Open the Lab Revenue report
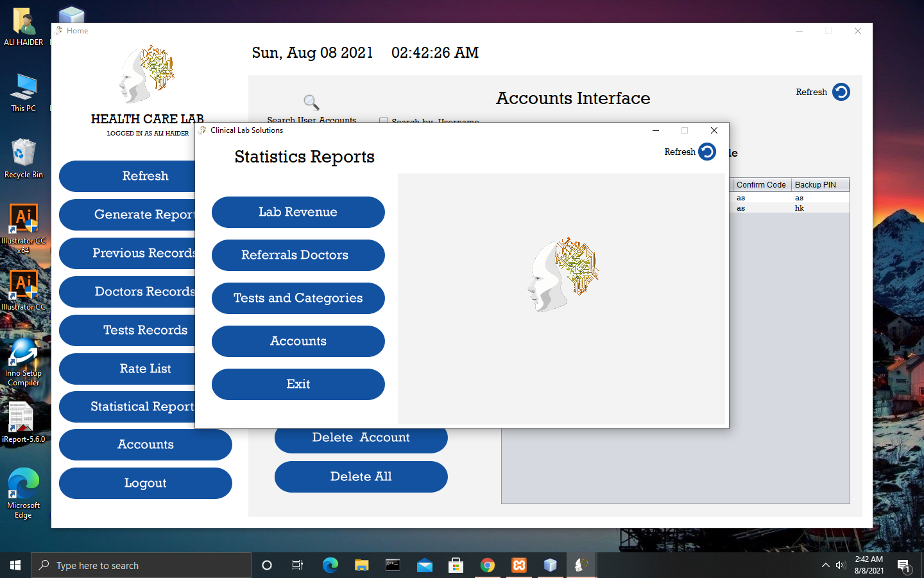This screenshot has height=578, width=924. [298, 212]
